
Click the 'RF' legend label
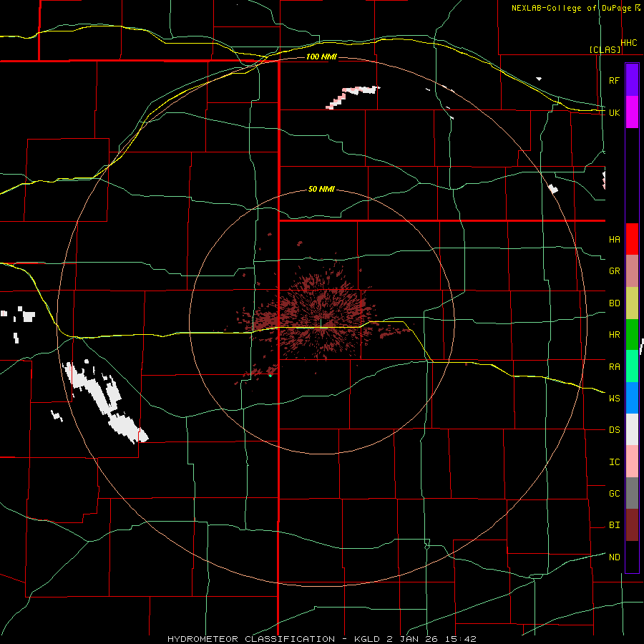pyautogui.click(x=614, y=80)
